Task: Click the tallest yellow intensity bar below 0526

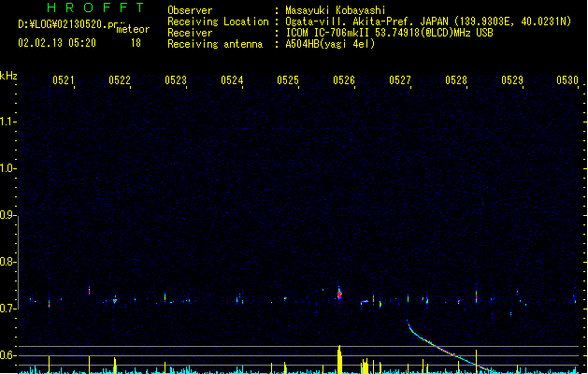Action: (339, 359)
